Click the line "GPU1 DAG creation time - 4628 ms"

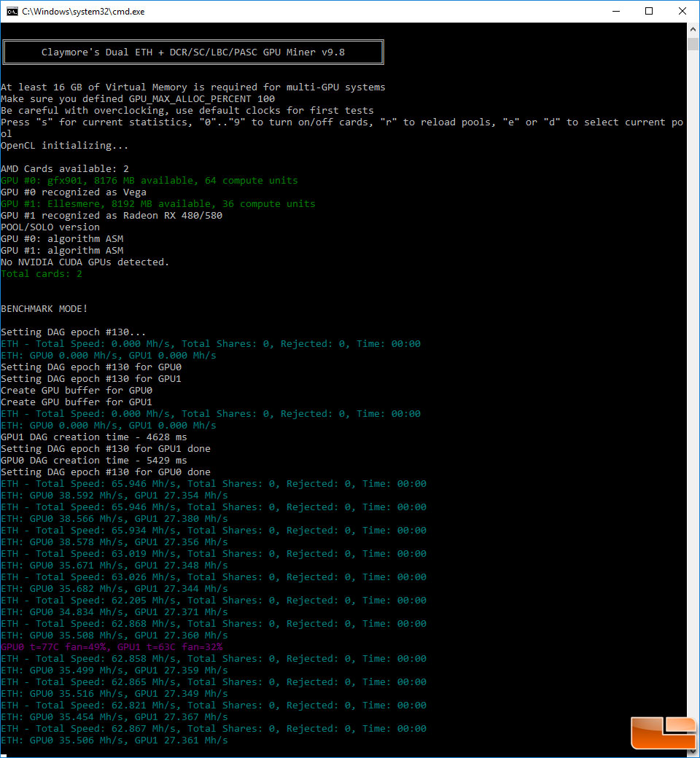coord(94,437)
